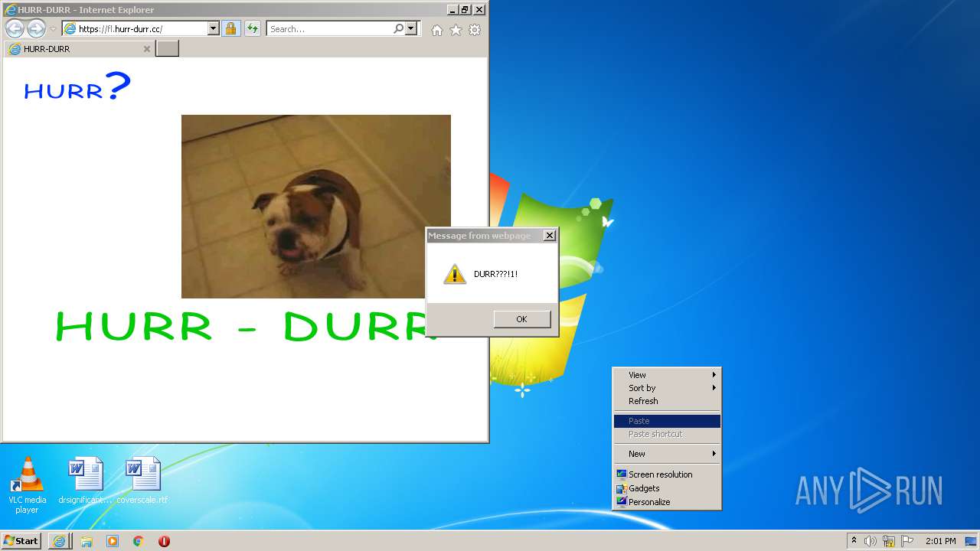Click the bulldog image on the webpage
Screen dimensions: 980x551
pyautogui.click(x=316, y=207)
